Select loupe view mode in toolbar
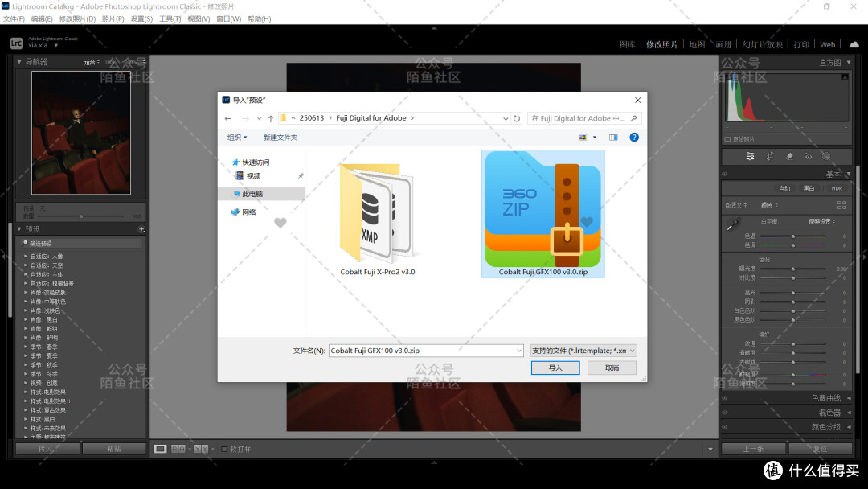The image size is (868, 489). [x=160, y=449]
